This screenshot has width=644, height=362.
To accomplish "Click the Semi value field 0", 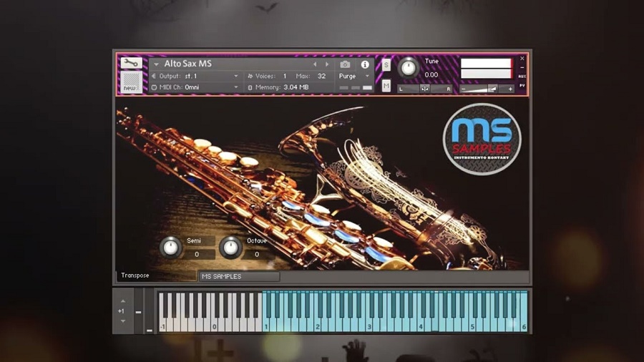I will tap(197, 254).
